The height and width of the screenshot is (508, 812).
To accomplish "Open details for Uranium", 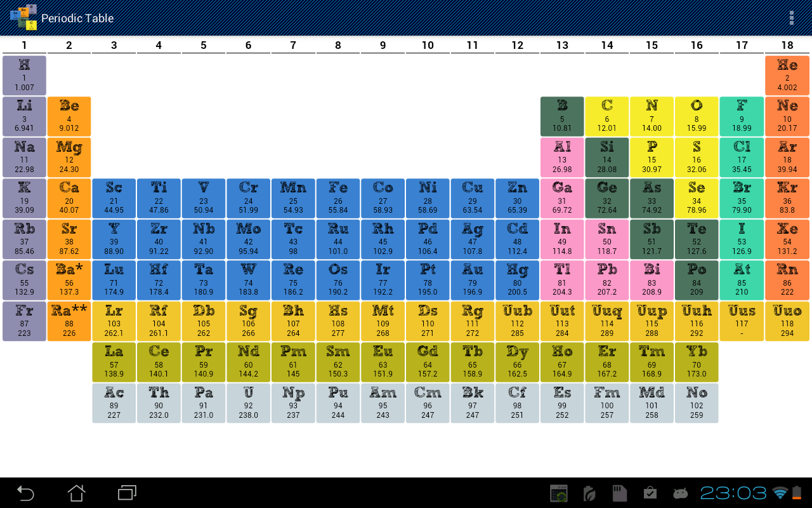I will pos(248,403).
